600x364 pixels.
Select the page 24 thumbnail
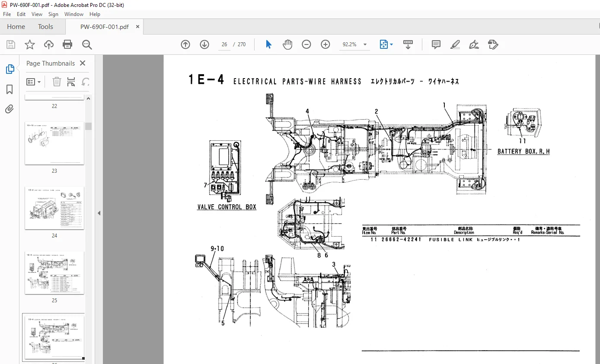point(54,208)
